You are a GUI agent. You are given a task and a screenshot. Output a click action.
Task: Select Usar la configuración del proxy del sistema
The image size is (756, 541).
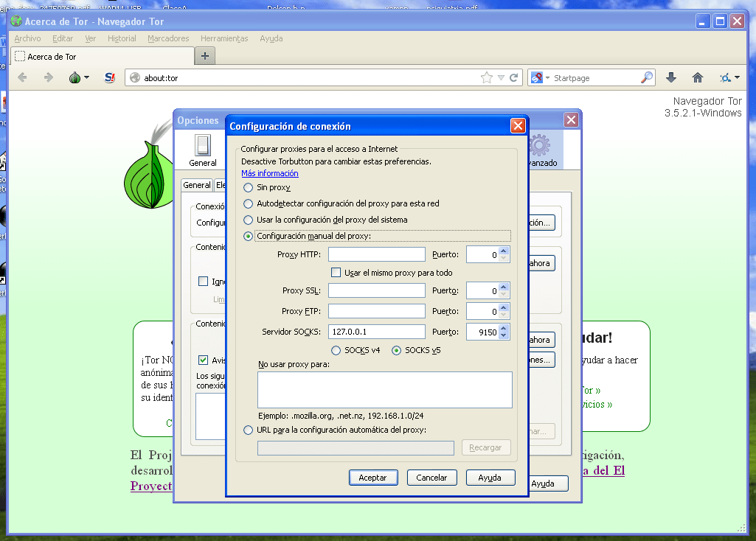click(x=249, y=220)
